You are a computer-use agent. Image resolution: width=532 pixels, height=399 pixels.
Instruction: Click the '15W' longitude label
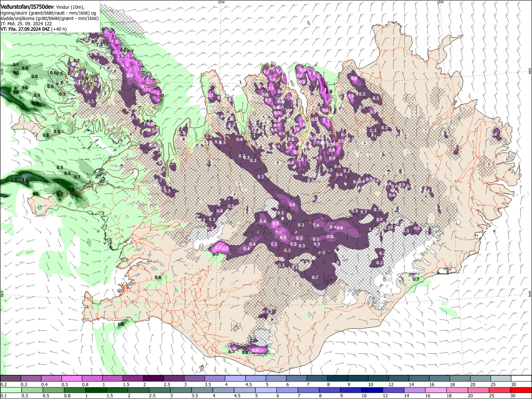440,2
